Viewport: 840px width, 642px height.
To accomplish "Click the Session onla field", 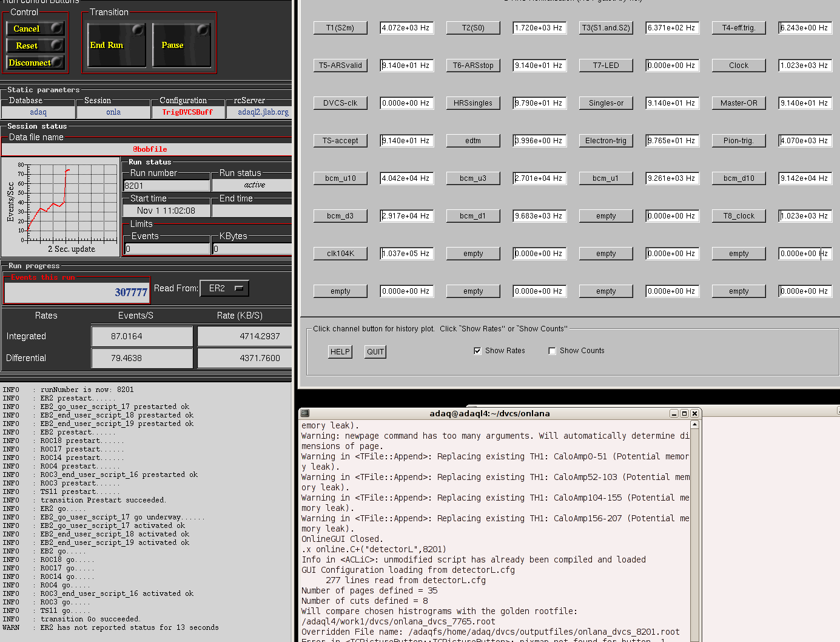I will point(113,112).
